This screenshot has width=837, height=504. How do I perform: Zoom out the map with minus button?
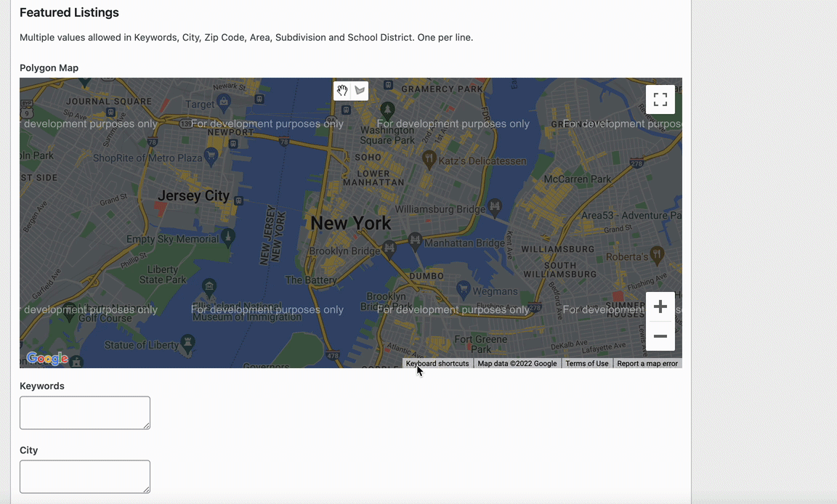click(660, 336)
